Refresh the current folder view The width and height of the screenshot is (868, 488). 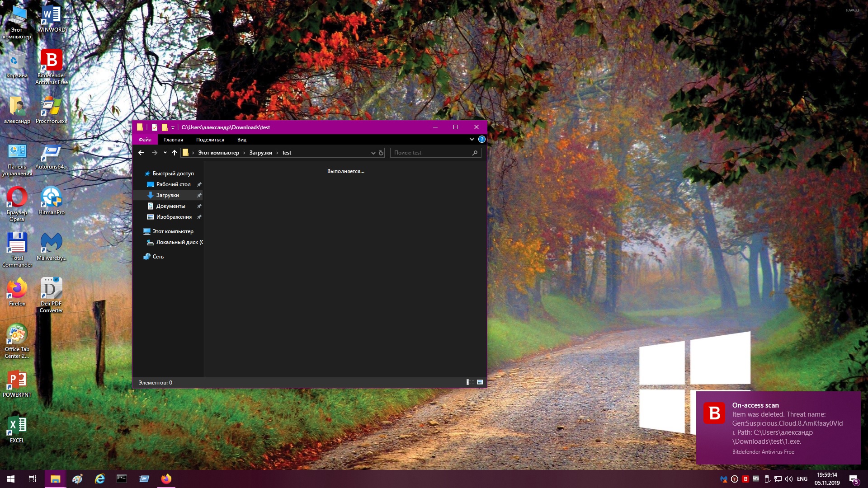[x=381, y=153]
